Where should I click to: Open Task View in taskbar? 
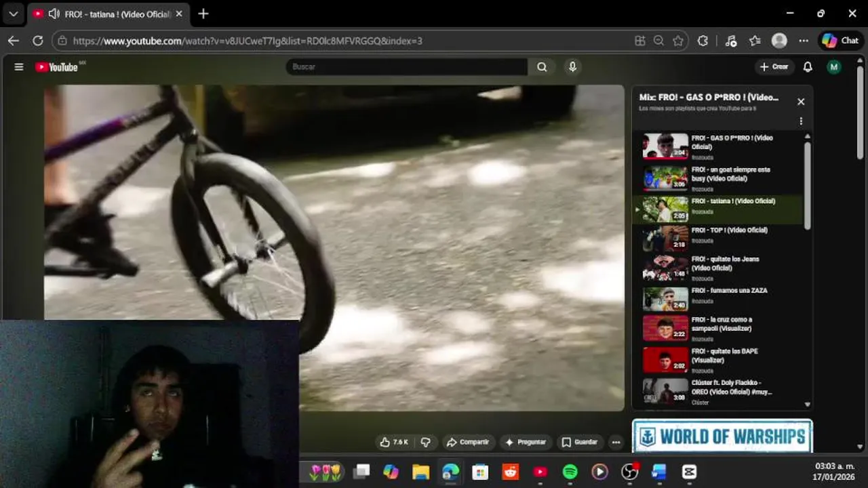pyautogui.click(x=361, y=472)
